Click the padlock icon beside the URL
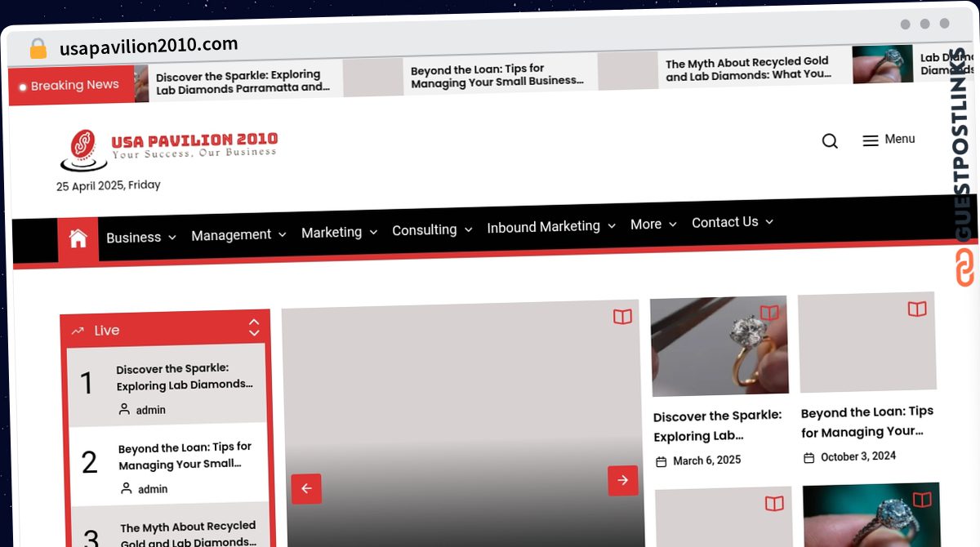Viewport: 980px width, 547px height. pos(38,48)
